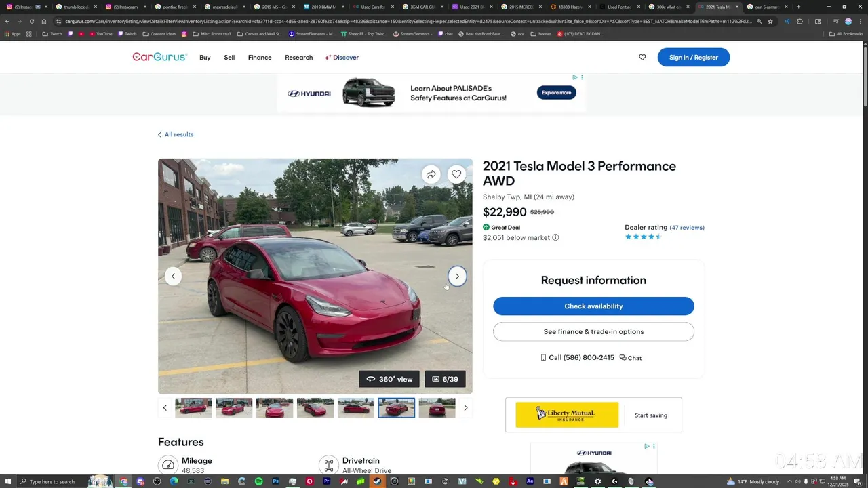Bookmark this page with star icon
868x488 pixels.
770,21
